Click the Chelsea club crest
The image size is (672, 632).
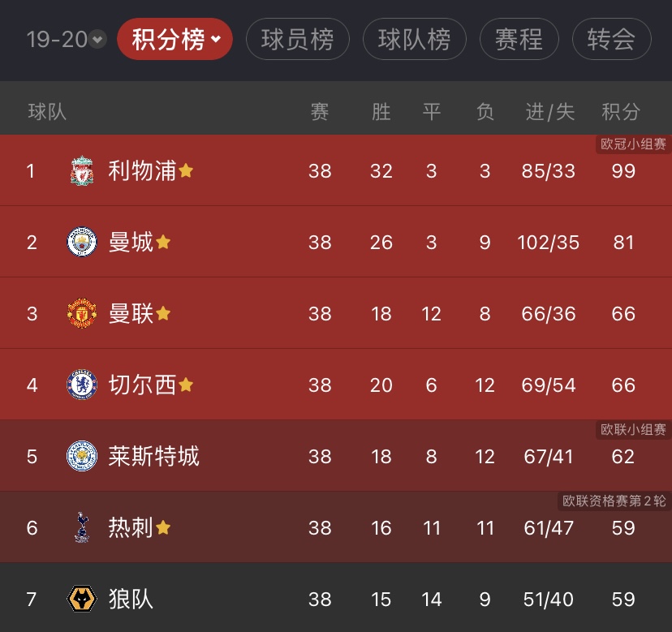tap(82, 385)
